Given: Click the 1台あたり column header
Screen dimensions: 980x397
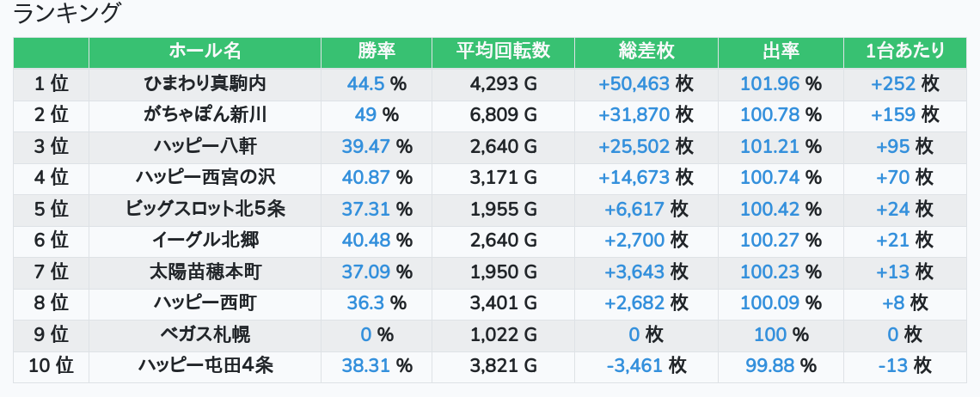Looking at the screenshot, I should point(905,52).
